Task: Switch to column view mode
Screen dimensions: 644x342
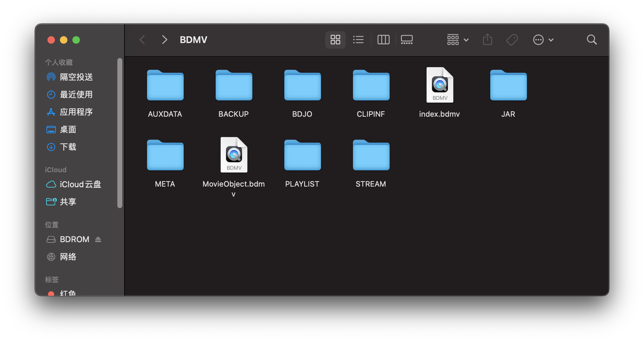Action: (383, 40)
